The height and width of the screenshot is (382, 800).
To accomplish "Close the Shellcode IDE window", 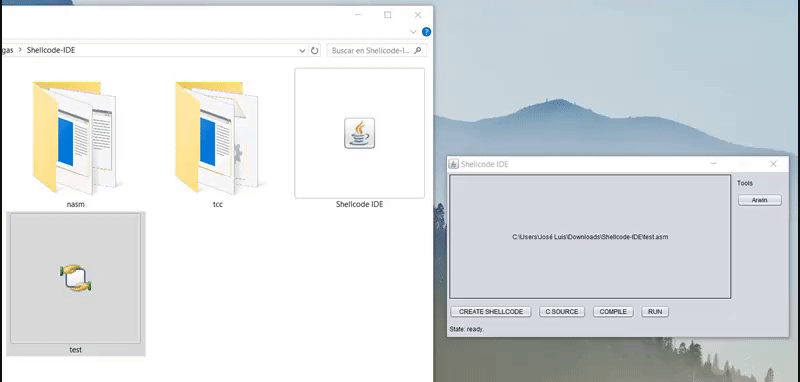I will click(773, 164).
